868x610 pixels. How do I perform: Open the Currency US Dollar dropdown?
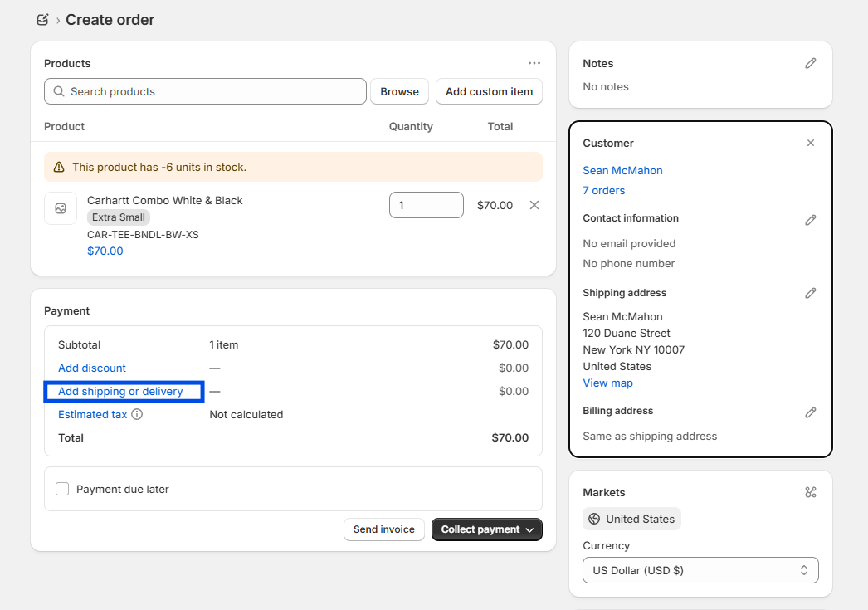700,570
